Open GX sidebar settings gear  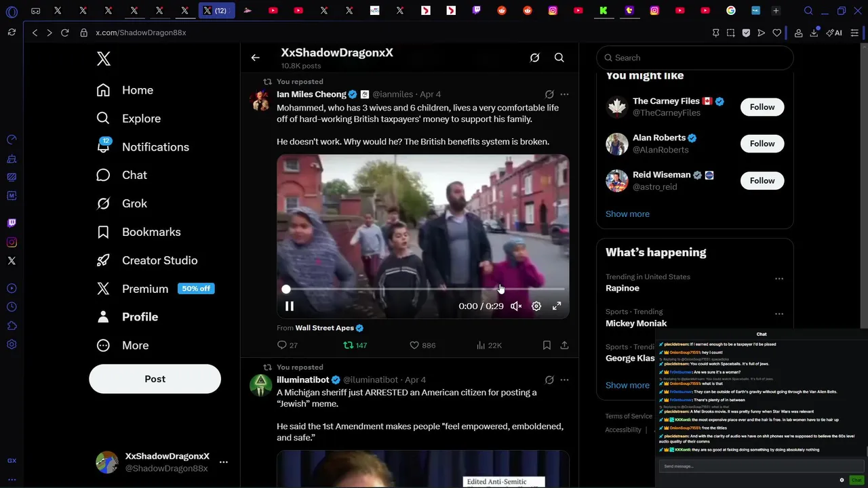coord(12,344)
